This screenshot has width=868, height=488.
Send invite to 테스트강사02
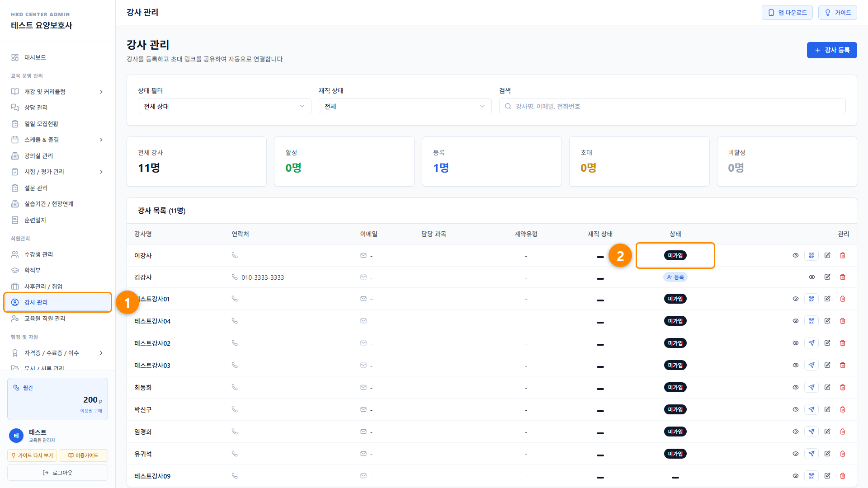pyautogui.click(x=811, y=343)
